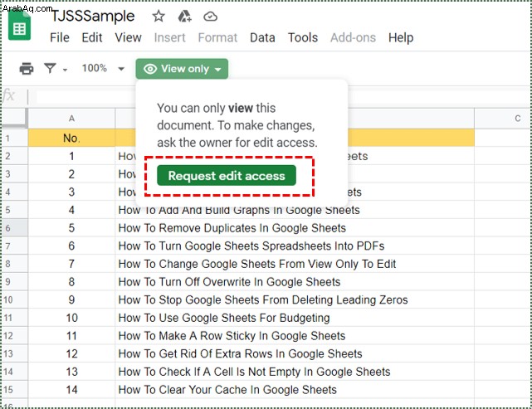Click the Google Sheets home icon

tap(19, 27)
